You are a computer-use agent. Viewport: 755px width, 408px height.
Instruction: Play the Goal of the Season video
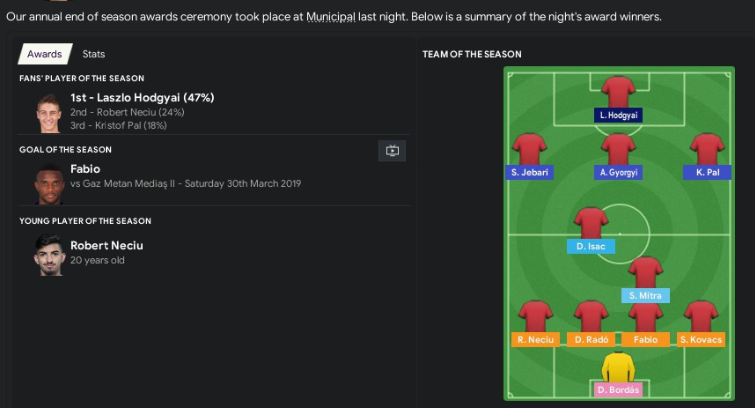[392, 151]
